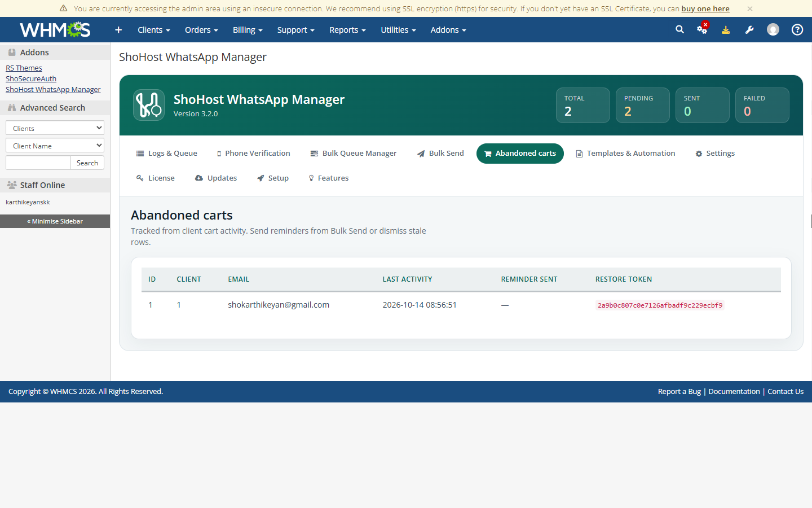Expand the Client Name field dropdown
The height and width of the screenshot is (508, 812).
55,146
